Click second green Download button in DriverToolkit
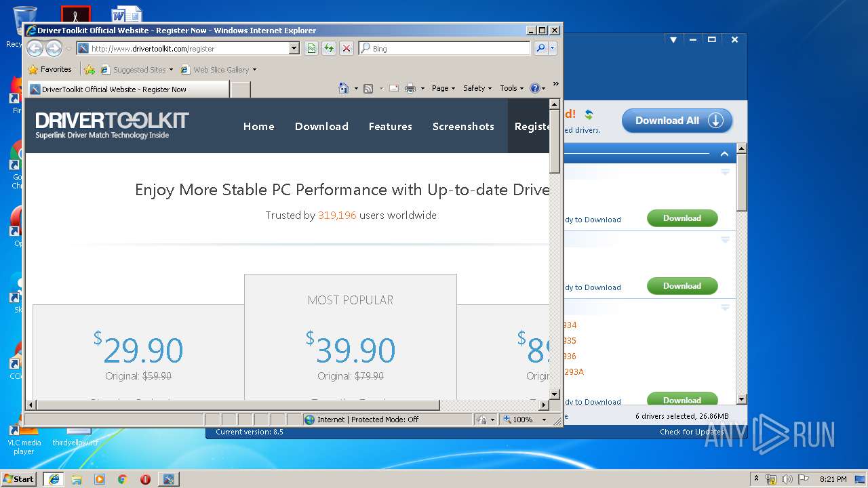Viewport: 868px width, 488px height. click(x=682, y=286)
